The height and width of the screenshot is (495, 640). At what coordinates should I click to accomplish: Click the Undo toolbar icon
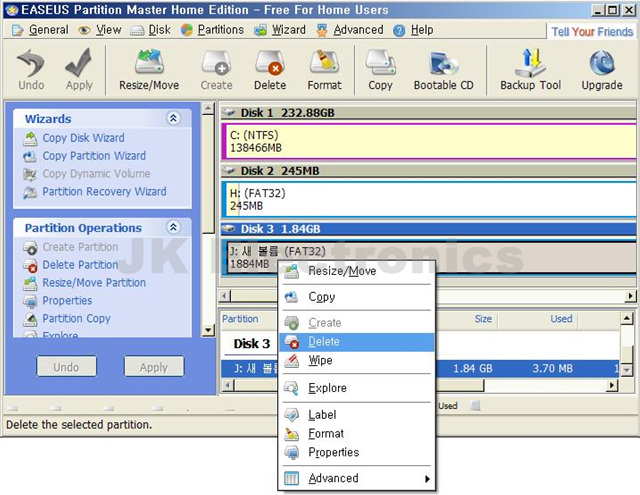(31, 69)
